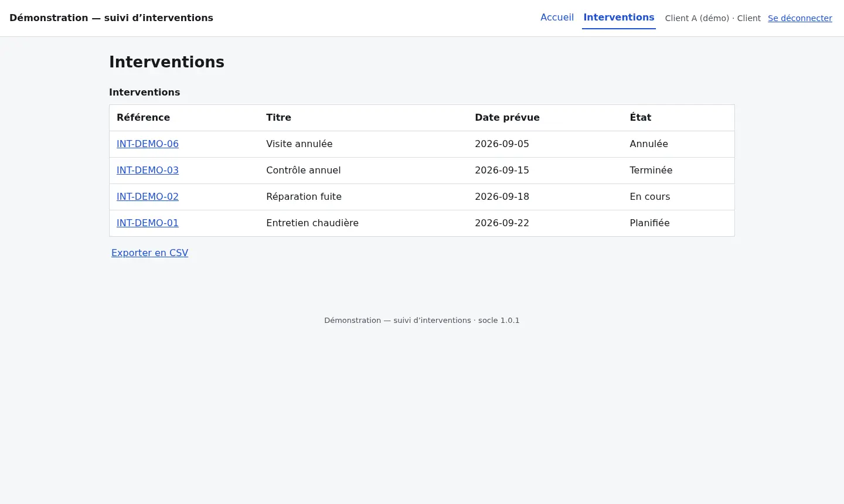Click the date 2026-09-18
Viewport: 844px width, 504px height.
pos(502,197)
